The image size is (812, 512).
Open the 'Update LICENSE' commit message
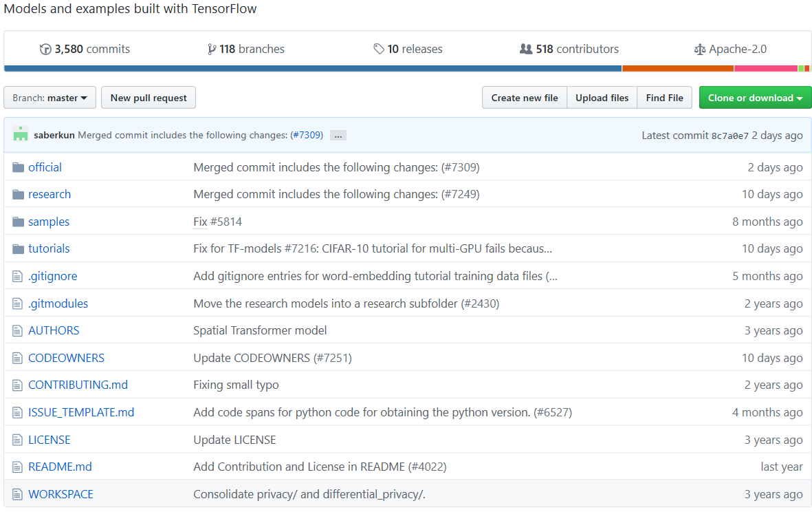(234, 440)
